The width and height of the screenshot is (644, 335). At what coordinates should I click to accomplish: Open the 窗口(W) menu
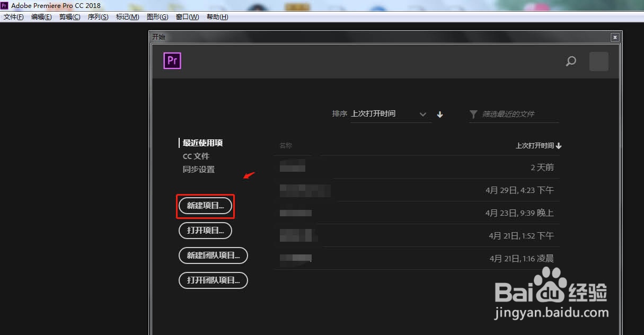[x=188, y=17]
